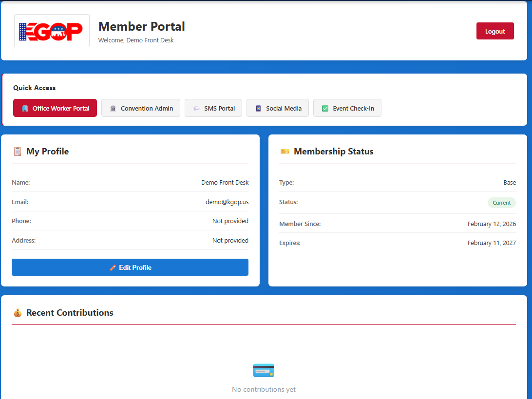532x399 pixels.
Task: Click the money bag icon beside Recent Contributions
Action: pyautogui.click(x=18, y=313)
